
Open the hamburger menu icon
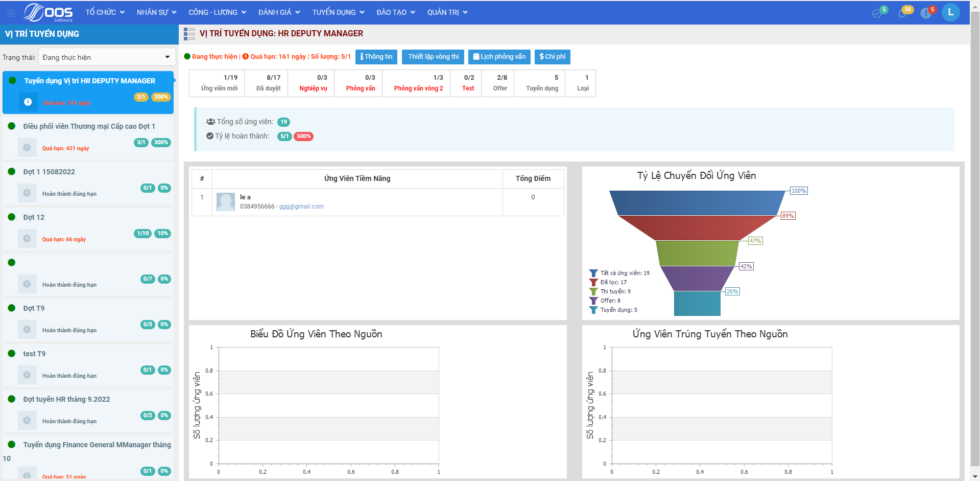pos(11,13)
